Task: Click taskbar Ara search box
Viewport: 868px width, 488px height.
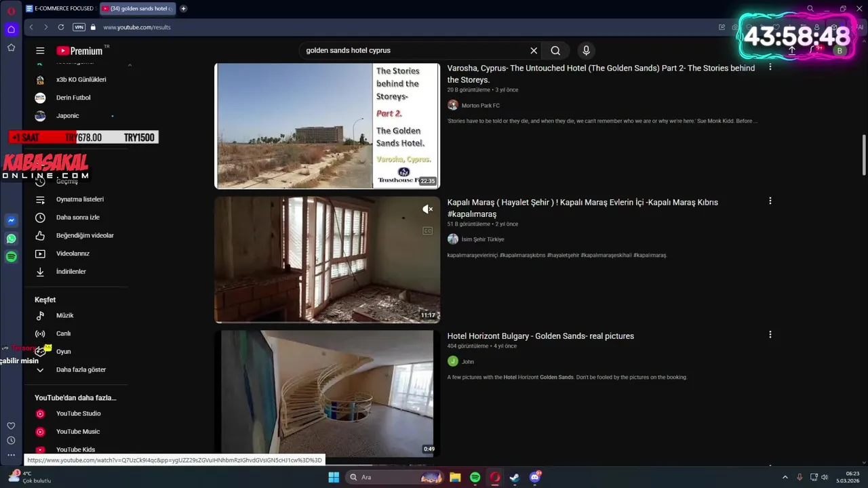Action: tap(395, 477)
